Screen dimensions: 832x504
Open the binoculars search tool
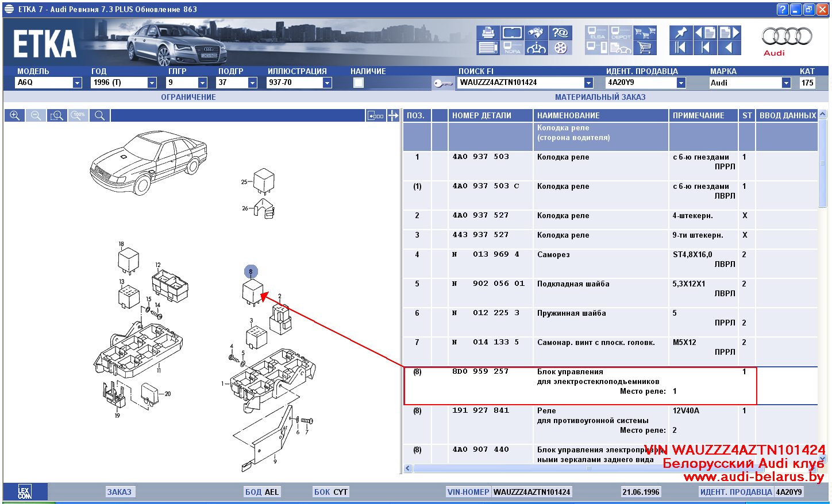click(536, 33)
